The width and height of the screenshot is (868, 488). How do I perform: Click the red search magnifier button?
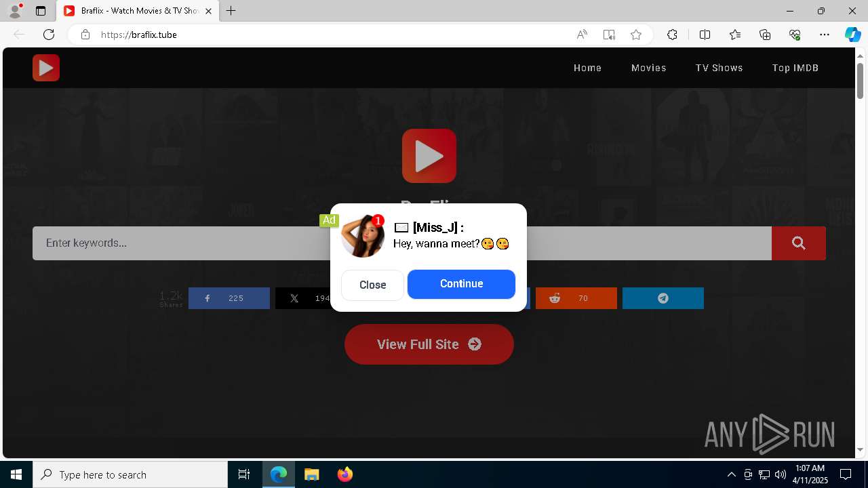pos(799,243)
